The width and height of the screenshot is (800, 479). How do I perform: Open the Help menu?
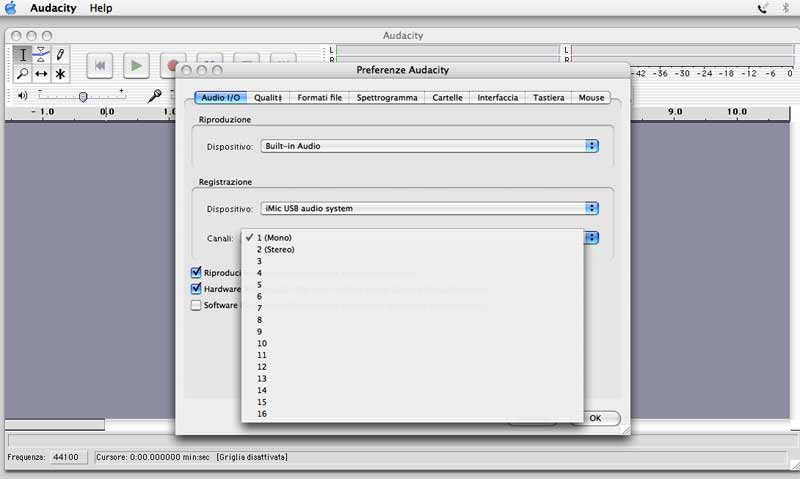101,8
